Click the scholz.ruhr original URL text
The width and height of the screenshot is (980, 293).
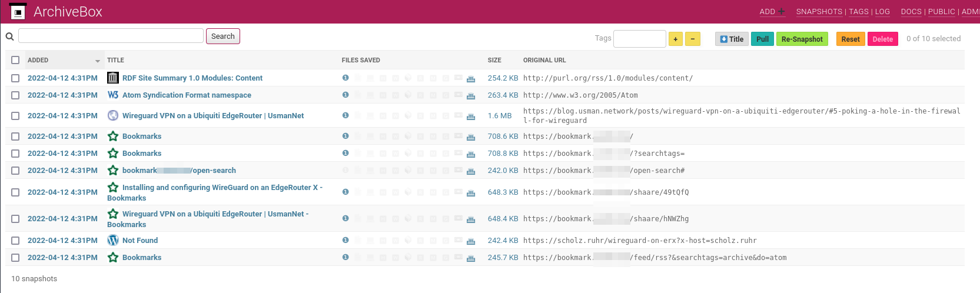click(x=640, y=240)
